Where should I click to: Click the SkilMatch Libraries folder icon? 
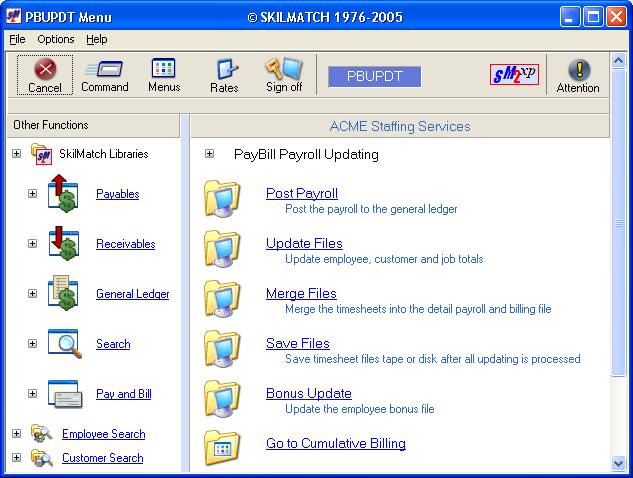click(42, 154)
